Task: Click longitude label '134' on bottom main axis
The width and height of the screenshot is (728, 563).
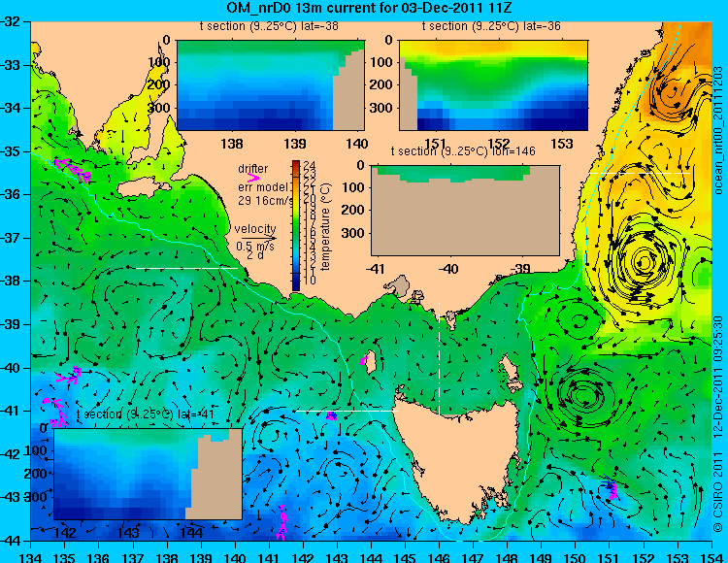Action: pos(31,557)
